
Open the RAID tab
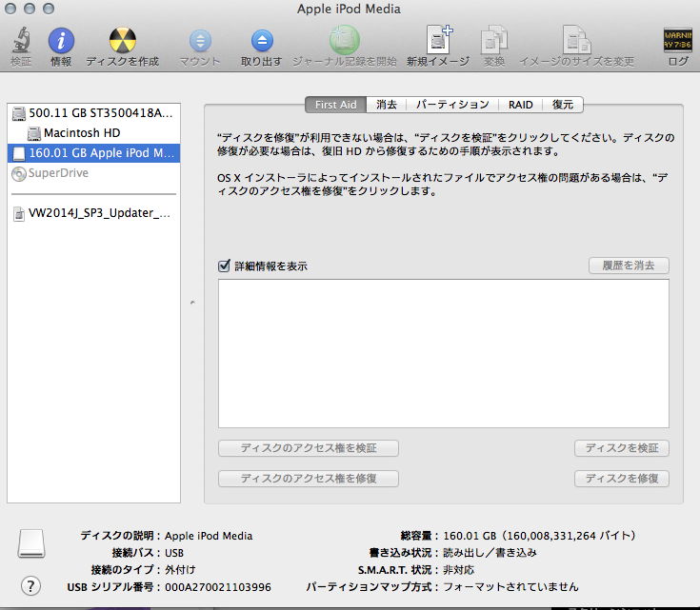(520, 105)
